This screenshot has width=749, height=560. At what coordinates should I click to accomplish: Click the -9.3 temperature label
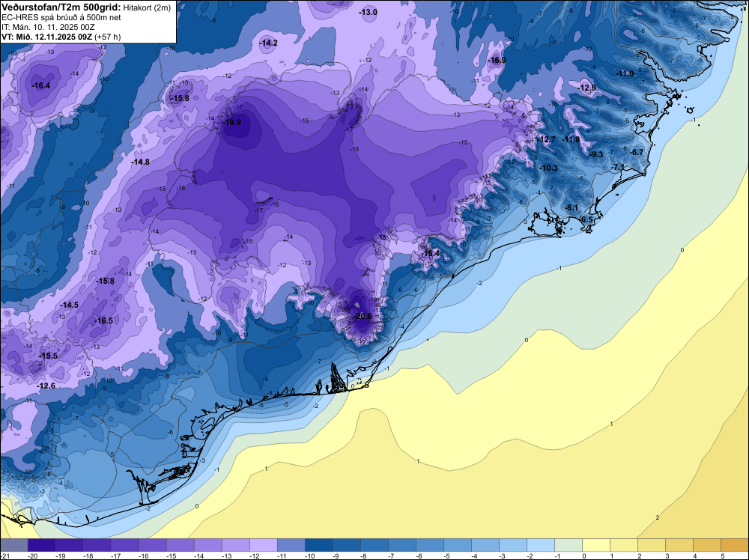[x=596, y=155]
